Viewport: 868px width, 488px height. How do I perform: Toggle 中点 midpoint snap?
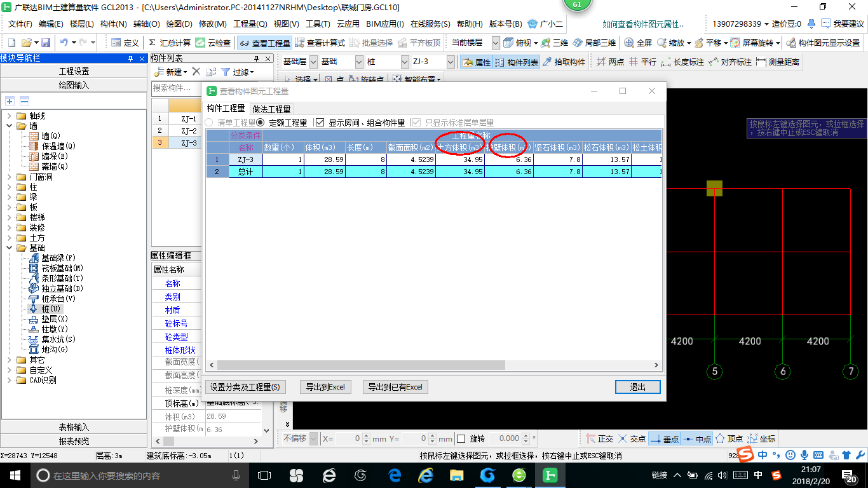697,438
